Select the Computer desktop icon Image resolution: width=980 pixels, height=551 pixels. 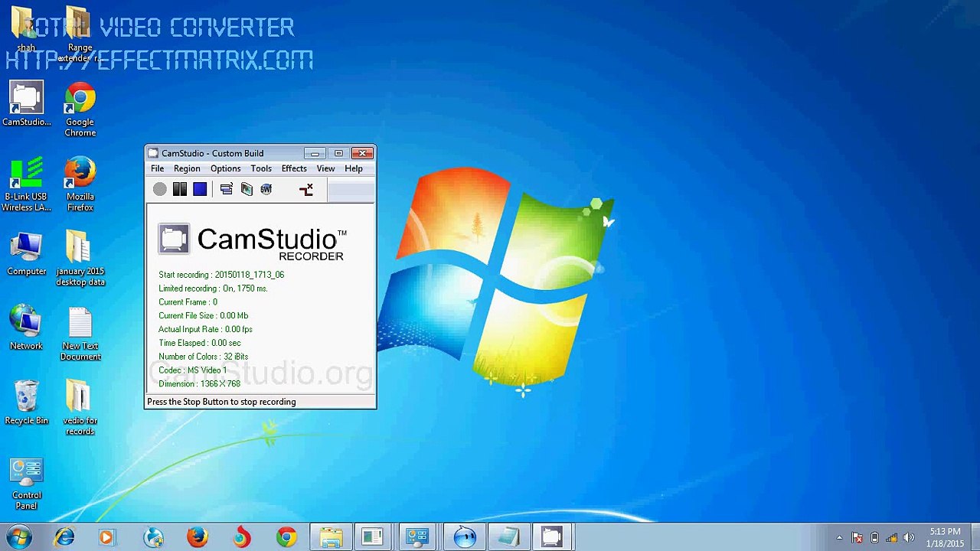tap(26, 253)
